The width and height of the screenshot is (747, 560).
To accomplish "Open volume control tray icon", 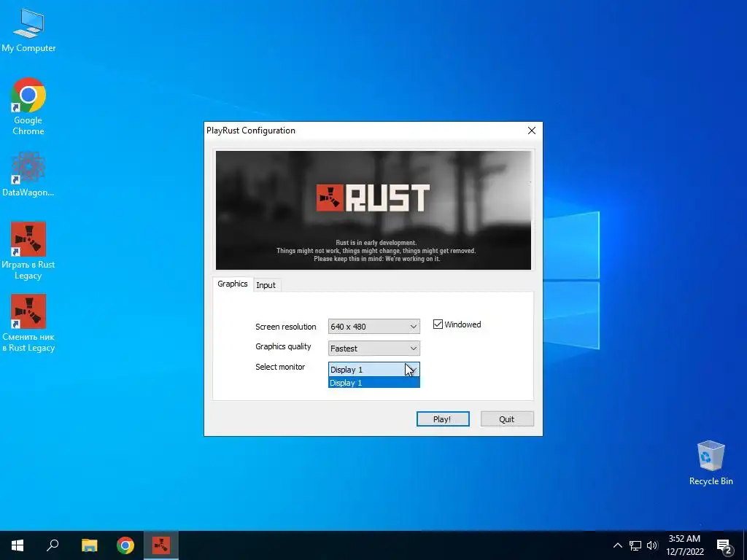I will click(x=652, y=545).
